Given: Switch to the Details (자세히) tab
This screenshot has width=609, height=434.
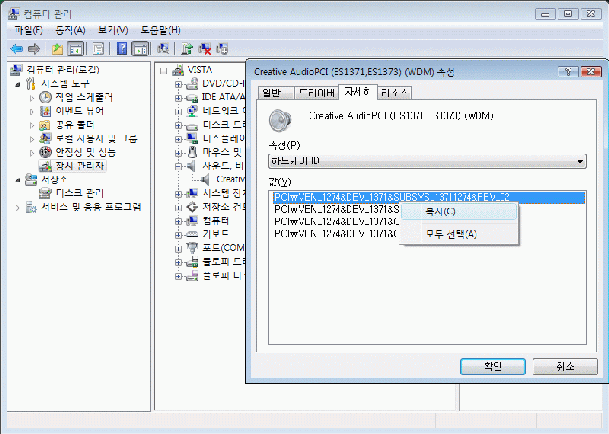Looking at the screenshot, I should (x=358, y=92).
